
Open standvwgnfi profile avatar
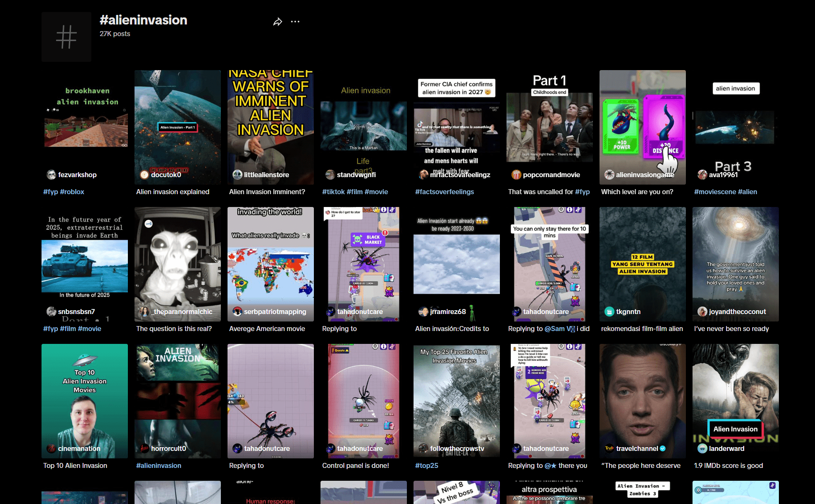coord(330,175)
